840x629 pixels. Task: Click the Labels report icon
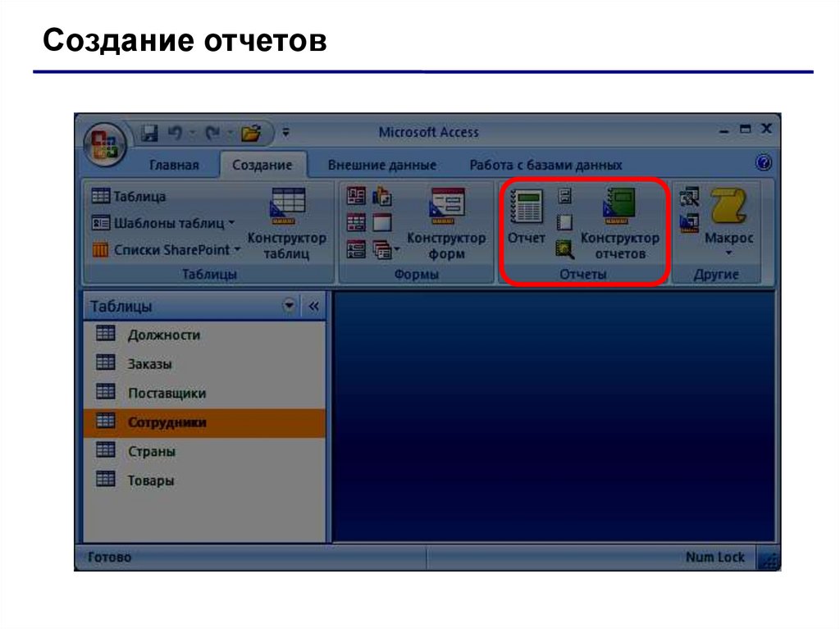click(x=564, y=196)
